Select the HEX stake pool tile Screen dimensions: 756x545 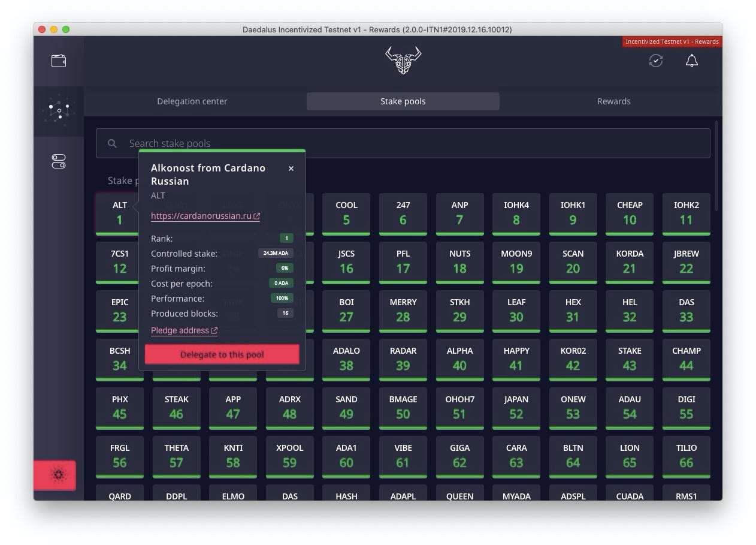(x=573, y=311)
